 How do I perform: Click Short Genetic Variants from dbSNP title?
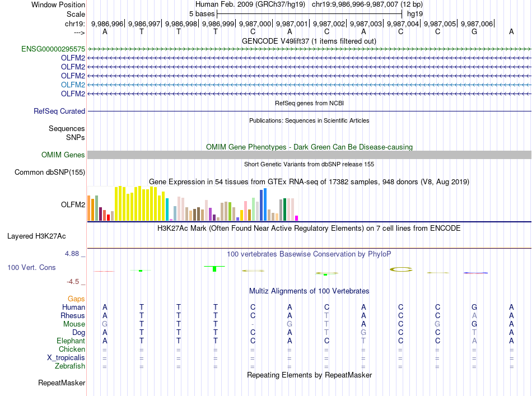(309, 164)
